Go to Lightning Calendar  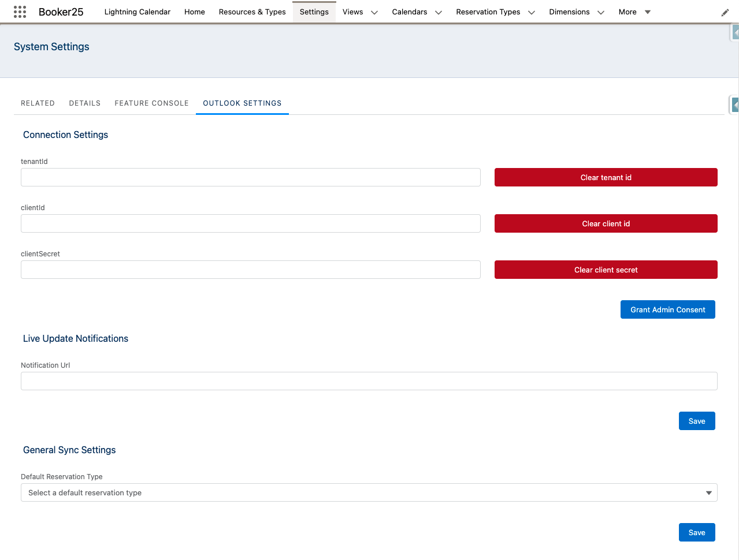point(137,12)
